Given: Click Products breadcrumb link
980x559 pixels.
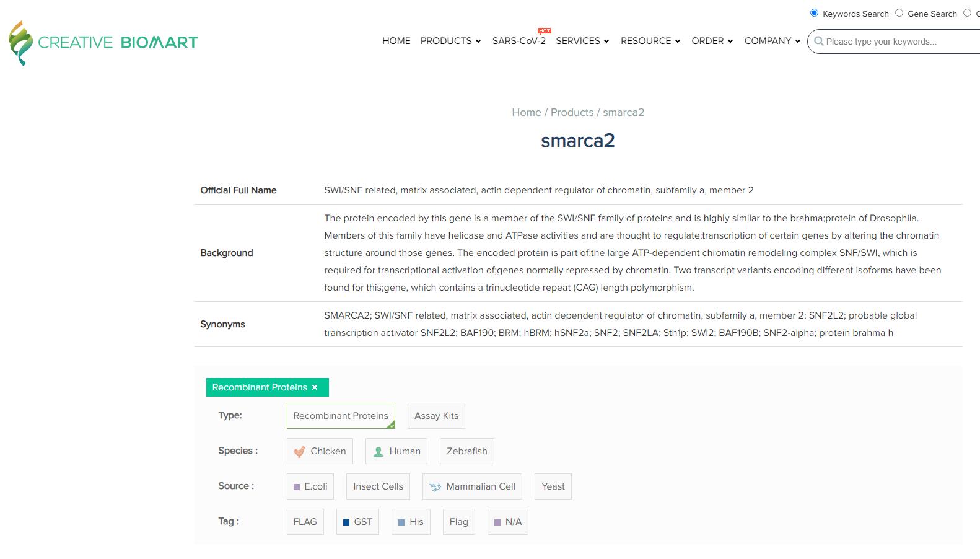Looking at the screenshot, I should coord(572,112).
